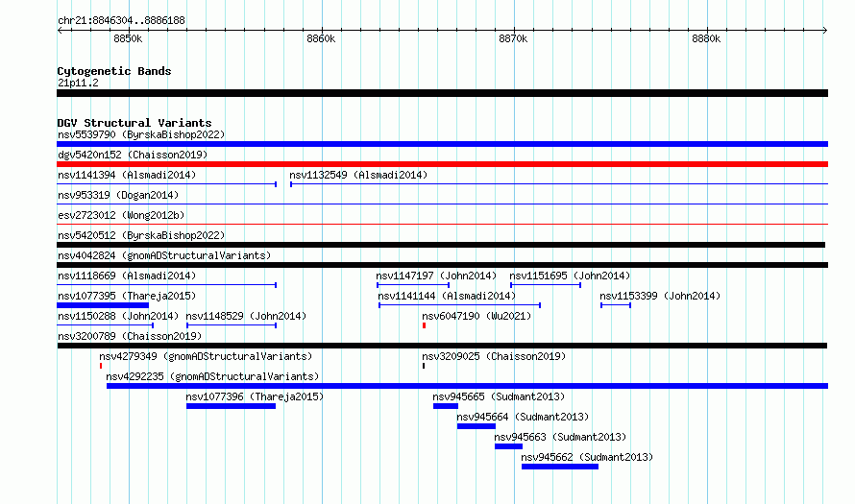855x504 pixels.
Task: Select nsv1147197 (John2014) variant label
Action: pos(436,276)
